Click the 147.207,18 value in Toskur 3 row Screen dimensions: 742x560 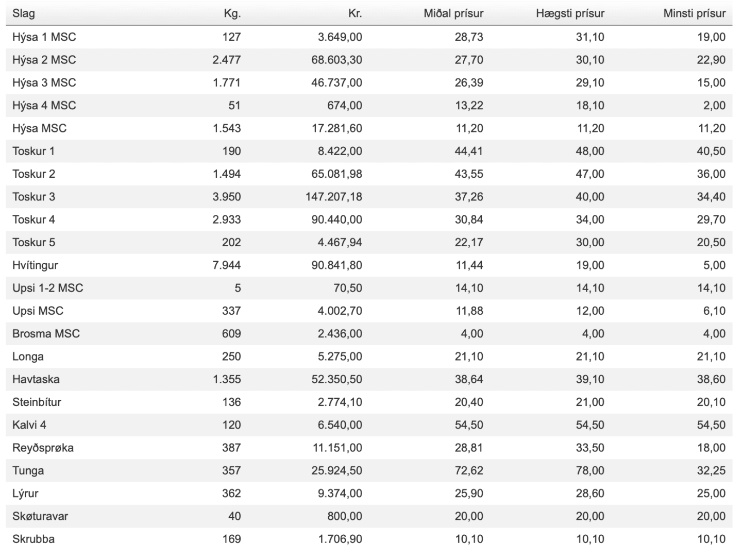[x=333, y=197]
